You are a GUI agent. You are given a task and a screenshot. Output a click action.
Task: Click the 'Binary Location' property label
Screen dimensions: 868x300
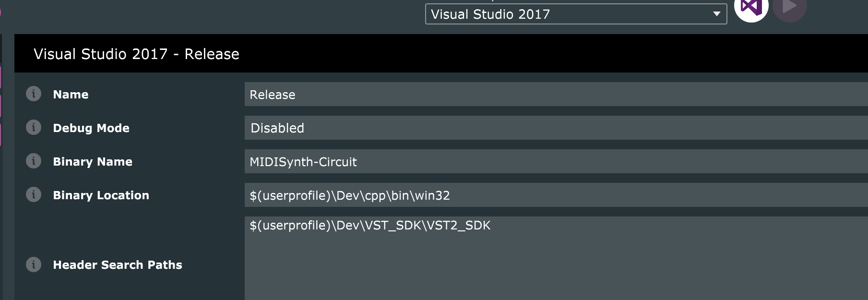(x=101, y=195)
